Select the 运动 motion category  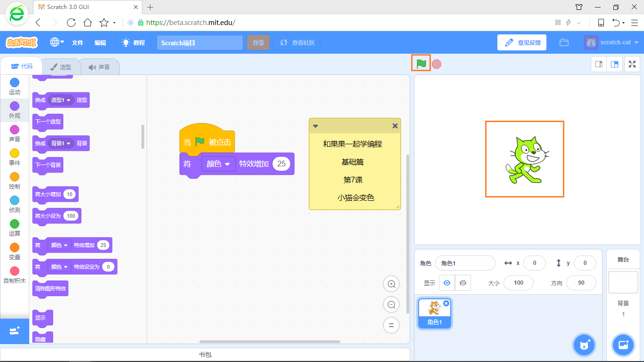coord(15,87)
